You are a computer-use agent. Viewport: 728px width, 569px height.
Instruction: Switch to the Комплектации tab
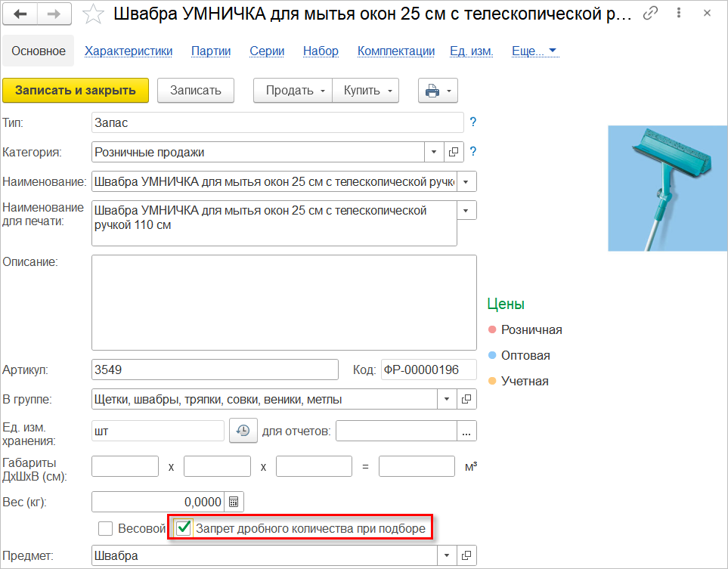[396, 51]
